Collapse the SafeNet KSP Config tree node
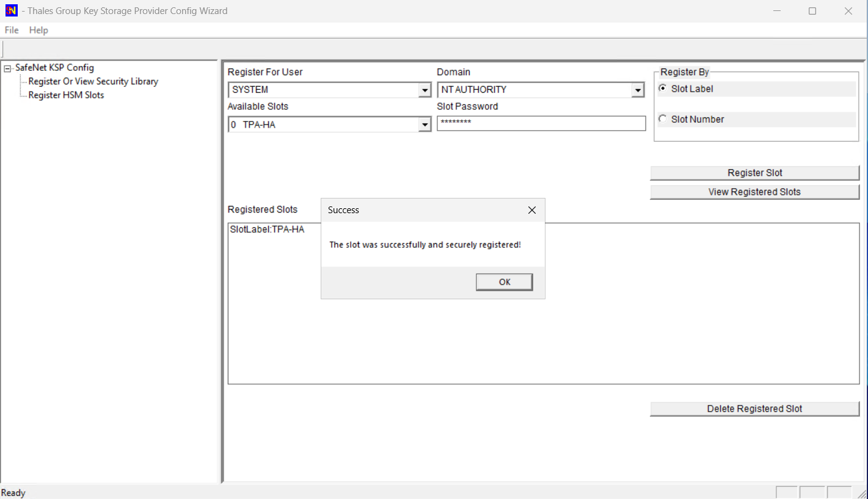Screen dimensions: 868x499 click(7, 68)
